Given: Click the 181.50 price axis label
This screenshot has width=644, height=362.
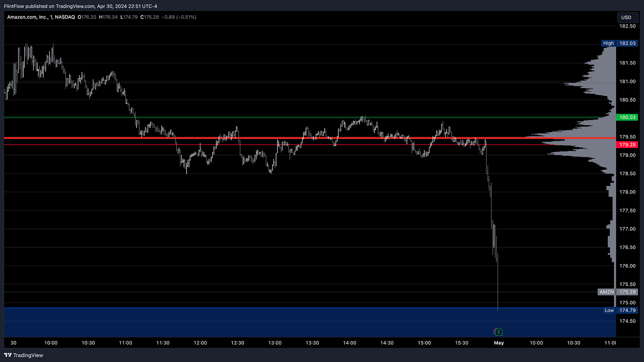Looking at the screenshot, I should point(628,63).
